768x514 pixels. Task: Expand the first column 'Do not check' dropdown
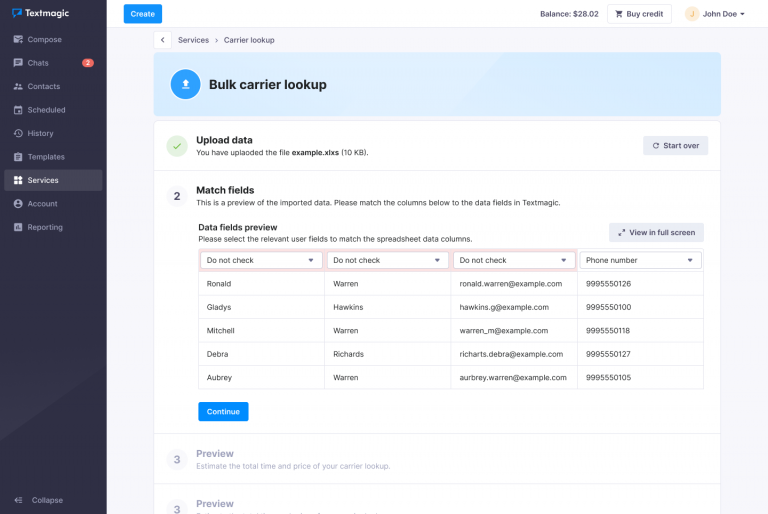262,260
